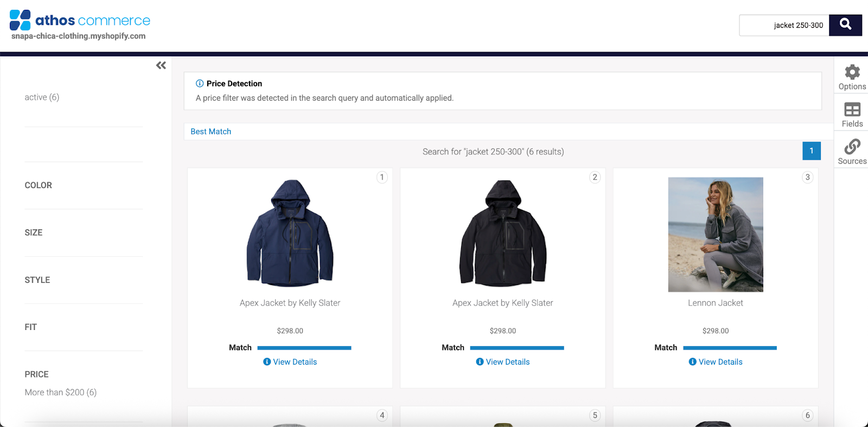Select the active (6) filter option
The height and width of the screenshot is (427, 868).
coord(42,98)
